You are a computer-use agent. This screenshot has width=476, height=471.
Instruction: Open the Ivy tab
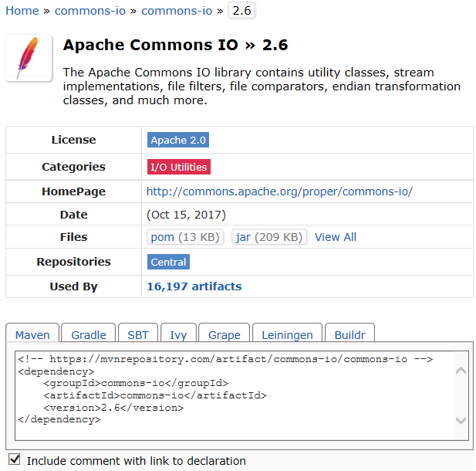pyautogui.click(x=178, y=333)
